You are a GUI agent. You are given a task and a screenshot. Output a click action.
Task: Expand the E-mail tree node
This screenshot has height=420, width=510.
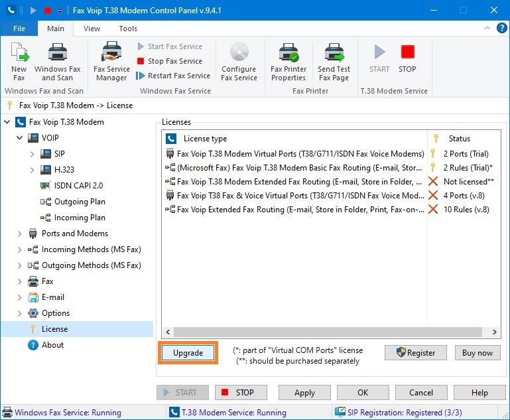[x=20, y=297]
